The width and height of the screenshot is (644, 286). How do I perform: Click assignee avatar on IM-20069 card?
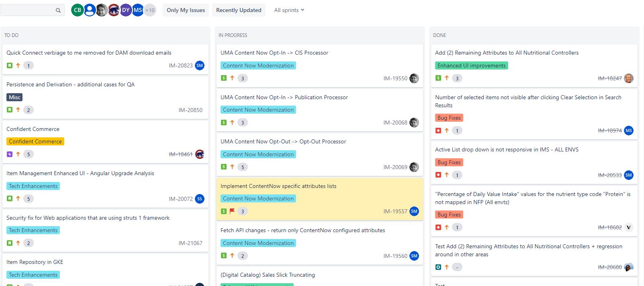[x=414, y=167]
